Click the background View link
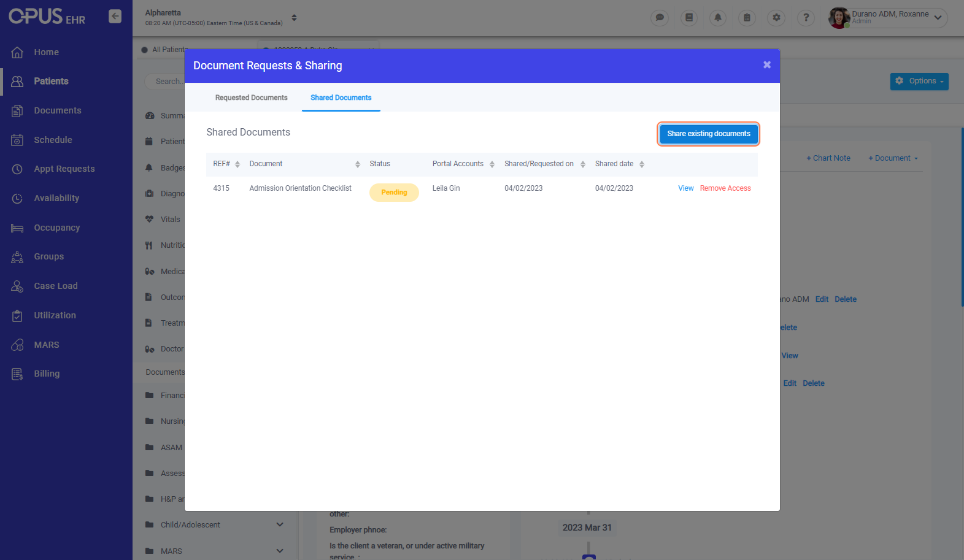The width and height of the screenshot is (964, 560). 789,356
